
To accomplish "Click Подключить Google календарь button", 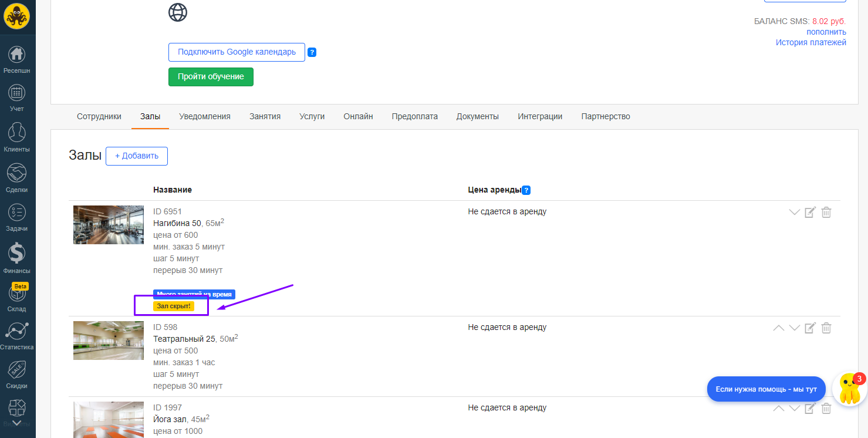I will (x=237, y=52).
